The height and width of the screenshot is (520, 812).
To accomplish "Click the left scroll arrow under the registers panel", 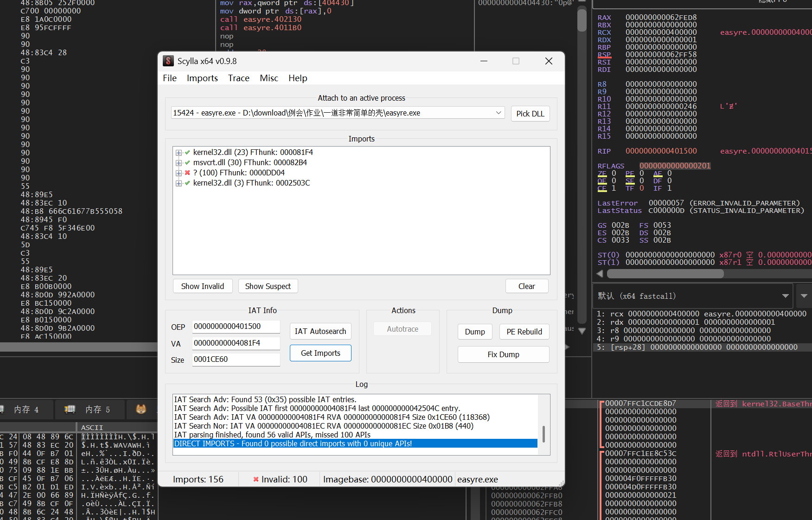I will (600, 274).
